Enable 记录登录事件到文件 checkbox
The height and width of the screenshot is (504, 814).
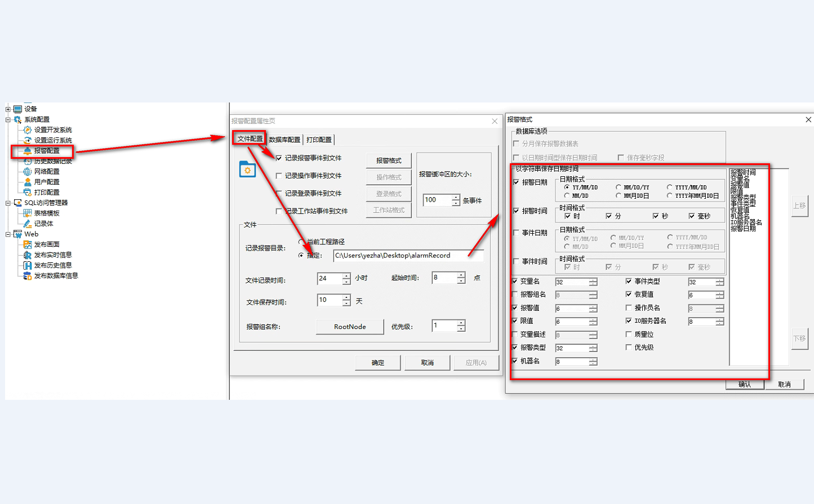[x=279, y=194]
